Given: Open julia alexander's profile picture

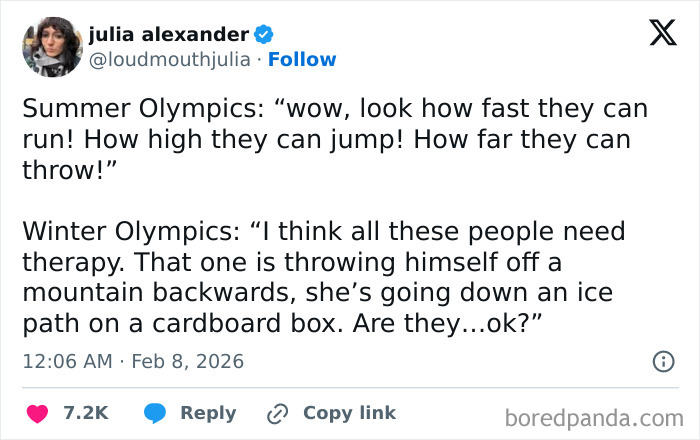Looking at the screenshot, I should (47, 47).
